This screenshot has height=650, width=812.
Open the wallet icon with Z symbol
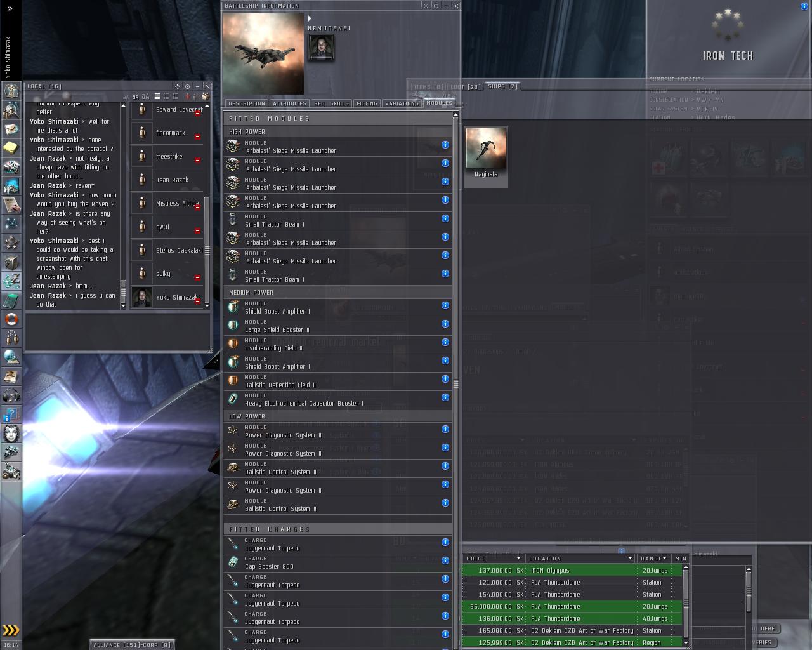[11, 281]
